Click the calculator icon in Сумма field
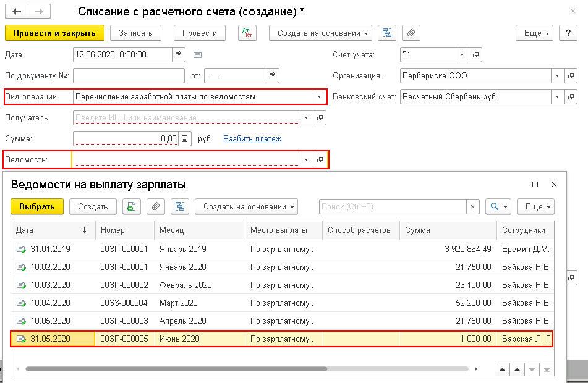This screenshot has width=588, height=383. tap(184, 138)
